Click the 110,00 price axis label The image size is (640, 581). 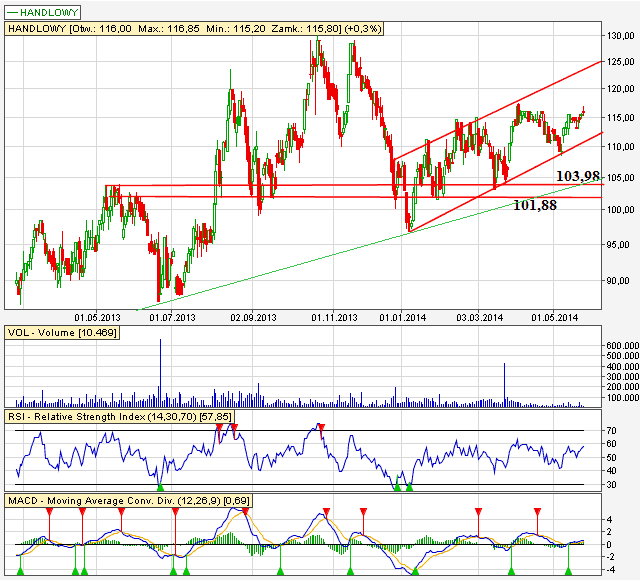point(620,147)
